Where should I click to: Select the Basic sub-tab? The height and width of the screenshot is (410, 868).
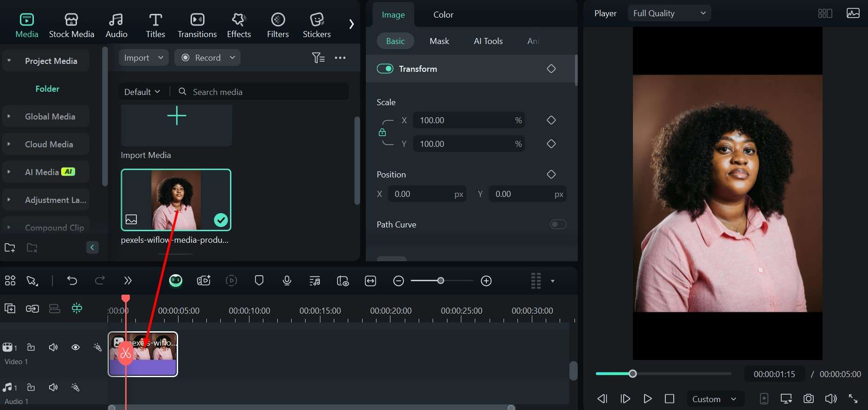[x=395, y=41]
